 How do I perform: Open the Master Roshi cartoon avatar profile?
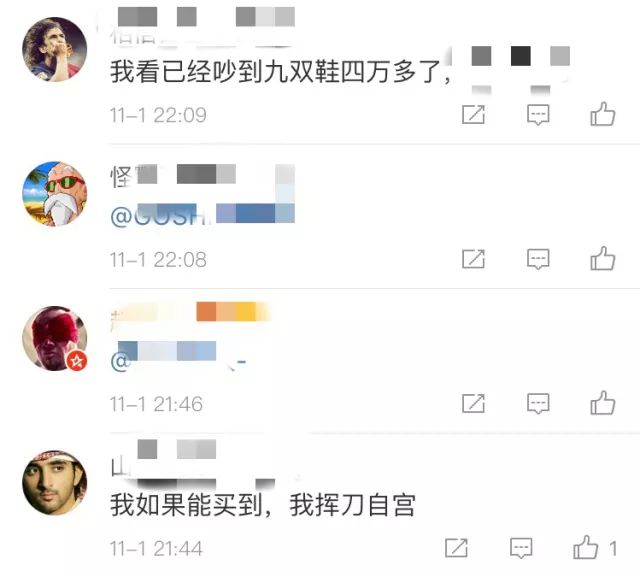point(55,194)
